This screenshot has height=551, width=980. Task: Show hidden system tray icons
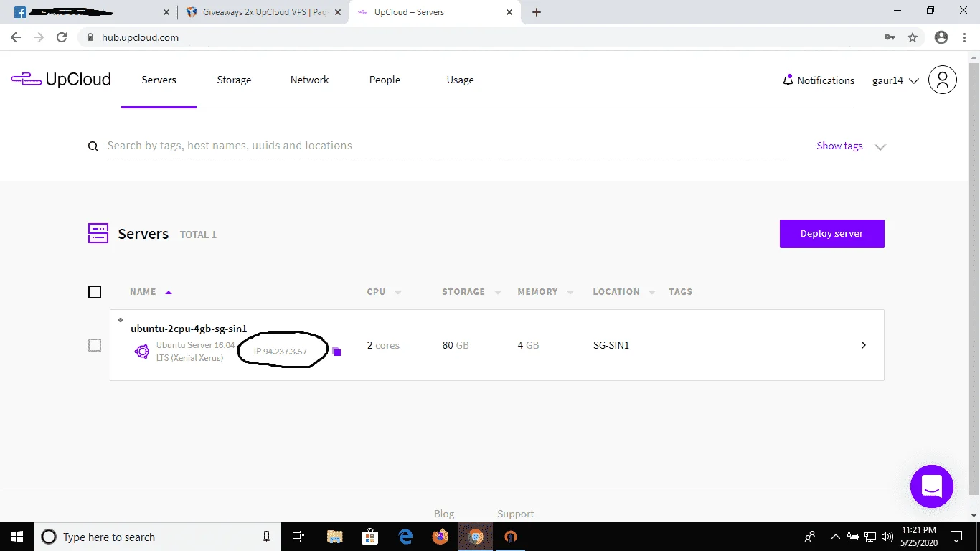(835, 537)
